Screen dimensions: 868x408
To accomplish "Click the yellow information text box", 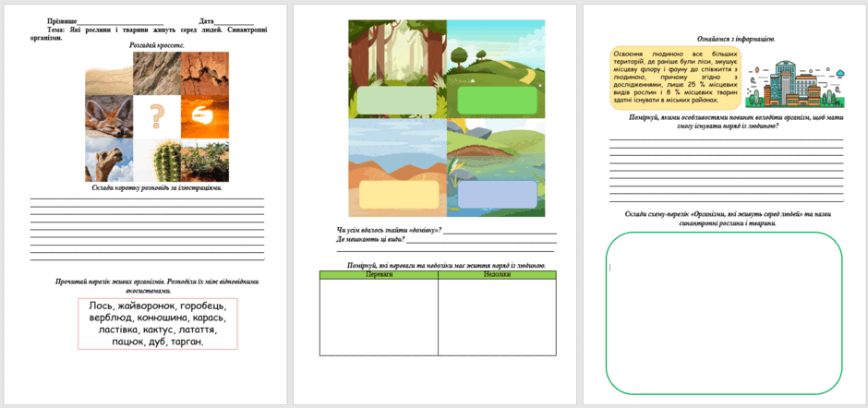I will pos(675,78).
